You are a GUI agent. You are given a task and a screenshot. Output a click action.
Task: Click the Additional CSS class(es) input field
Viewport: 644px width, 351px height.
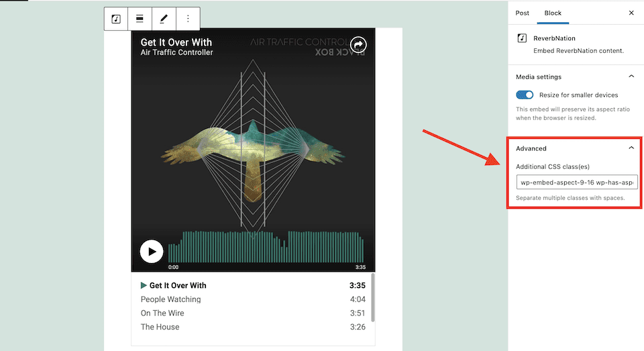click(x=577, y=182)
